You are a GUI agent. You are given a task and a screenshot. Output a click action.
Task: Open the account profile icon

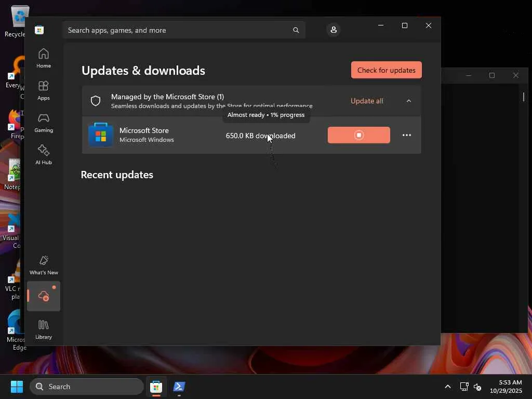point(334,30)
